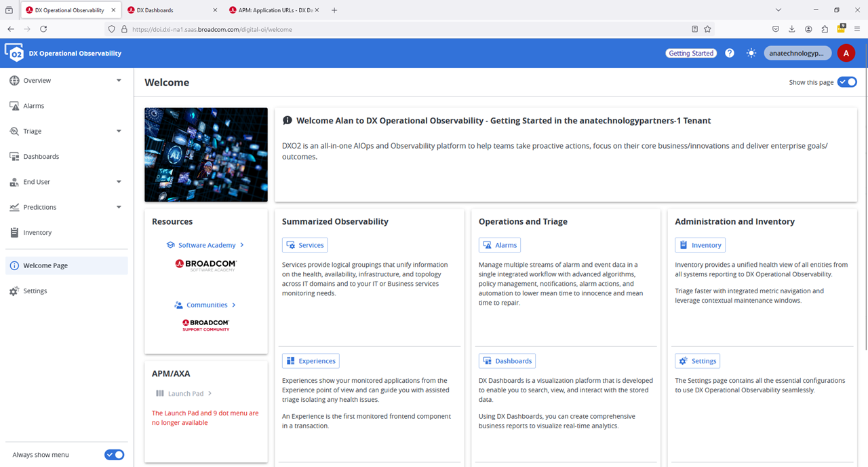Open the anatechnologyp... tenant dropdown
The height and width of the screenshot is (467, 868).
tap(797, 53)
